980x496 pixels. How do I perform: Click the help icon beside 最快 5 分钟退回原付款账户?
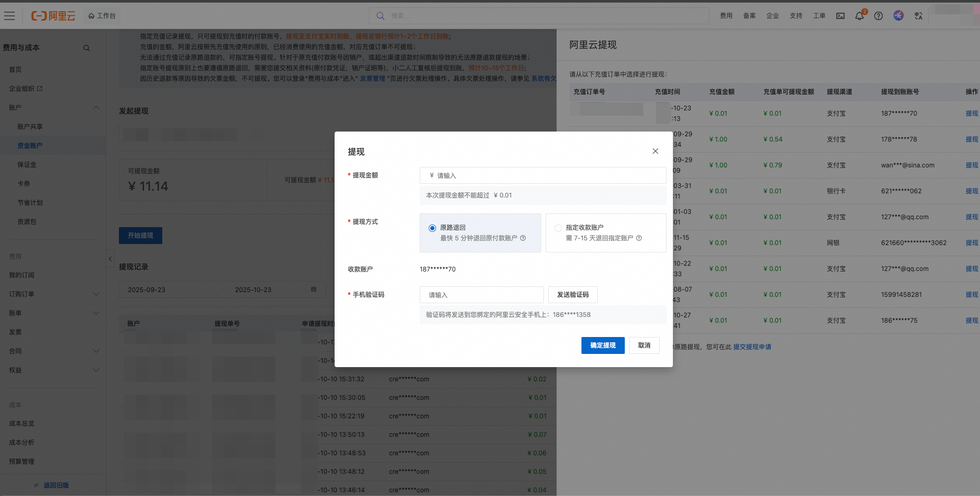click(x=523, y=238)
